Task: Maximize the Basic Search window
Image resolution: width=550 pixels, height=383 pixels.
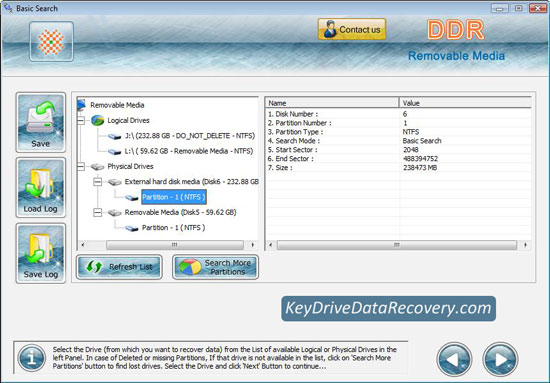Action: (x=518, y=8)
